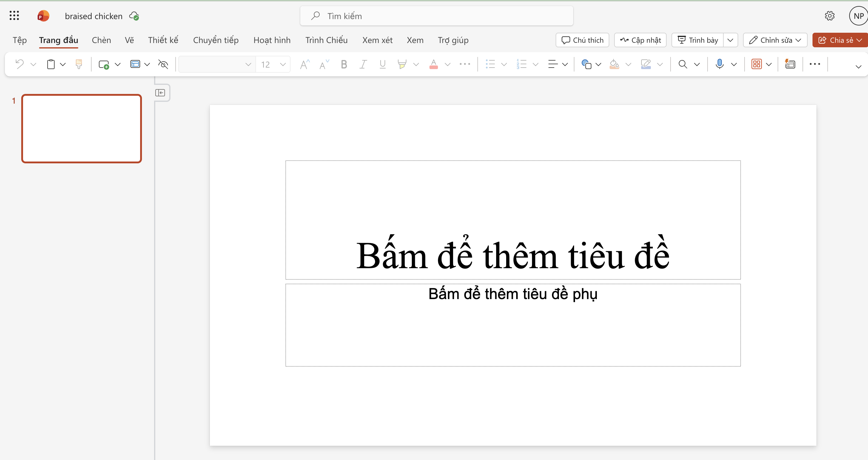Toggle hide slide eye icon

point(163,64)
